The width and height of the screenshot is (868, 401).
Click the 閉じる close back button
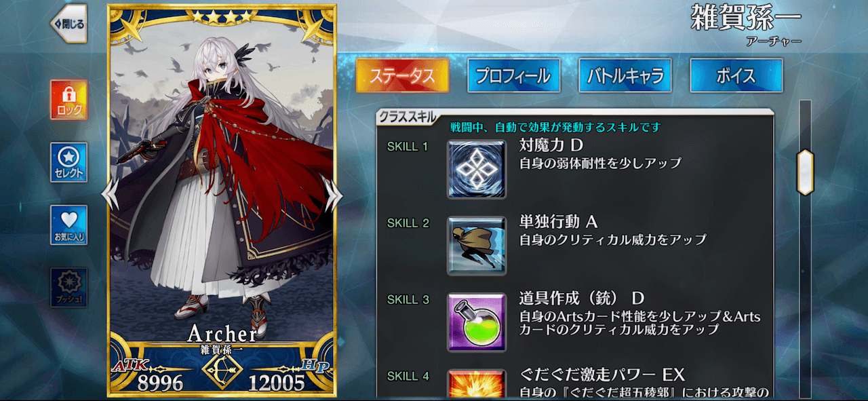[68, 24]
